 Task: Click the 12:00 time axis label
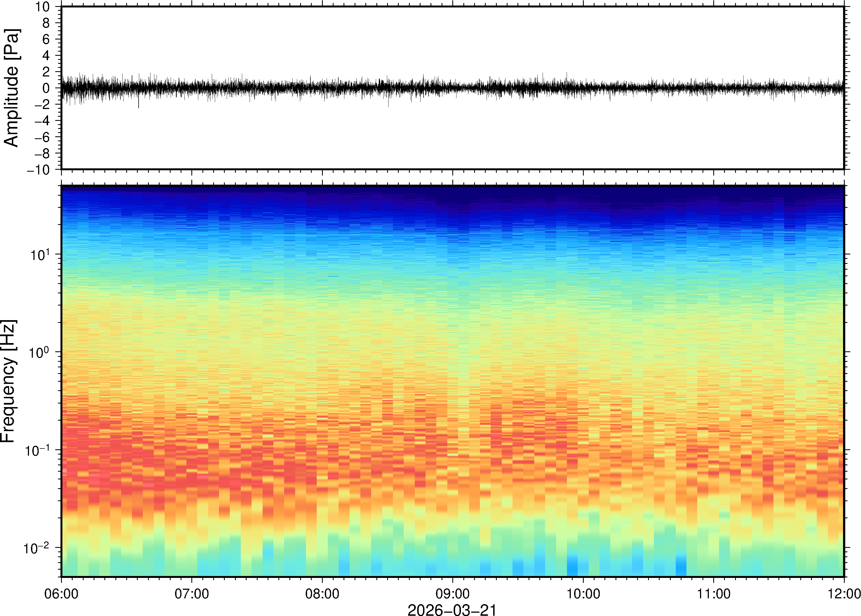pyautogui.click(x=844, y=594)
